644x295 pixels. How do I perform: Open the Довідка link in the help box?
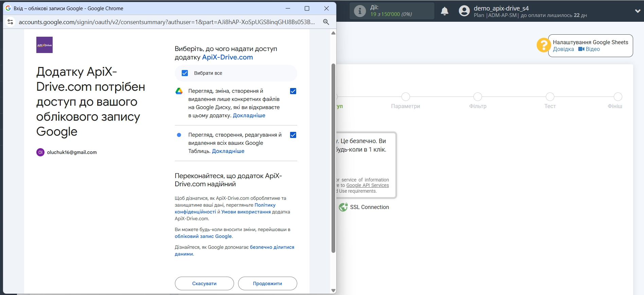pyautogui.click(x=563, y=49)
